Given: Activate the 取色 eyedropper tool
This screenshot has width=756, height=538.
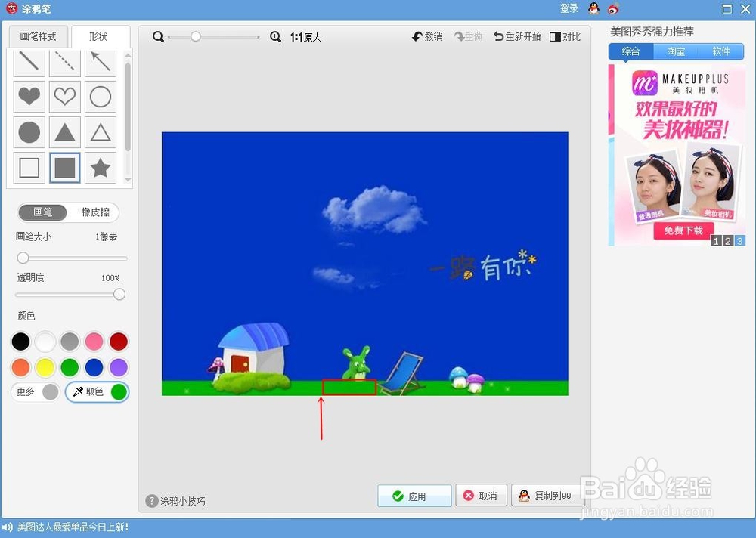Looking at the screenshot, I should coord(97,391).
